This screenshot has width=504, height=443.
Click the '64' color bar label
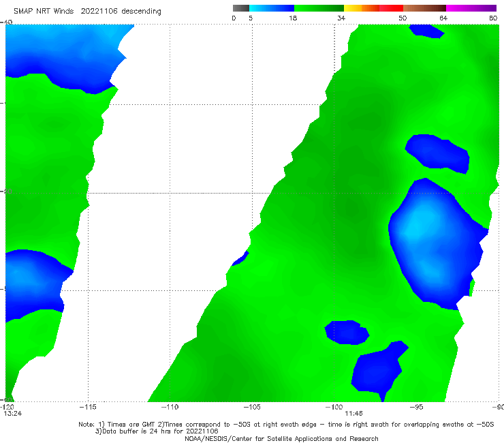pyautogui.click(x=443, y=18)
